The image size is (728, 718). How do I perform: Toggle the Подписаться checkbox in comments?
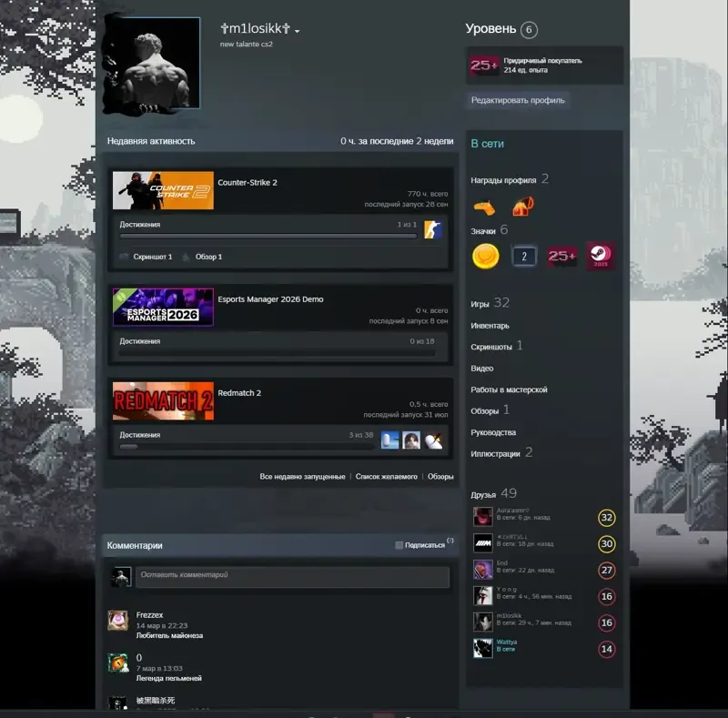tap(399, 545)
